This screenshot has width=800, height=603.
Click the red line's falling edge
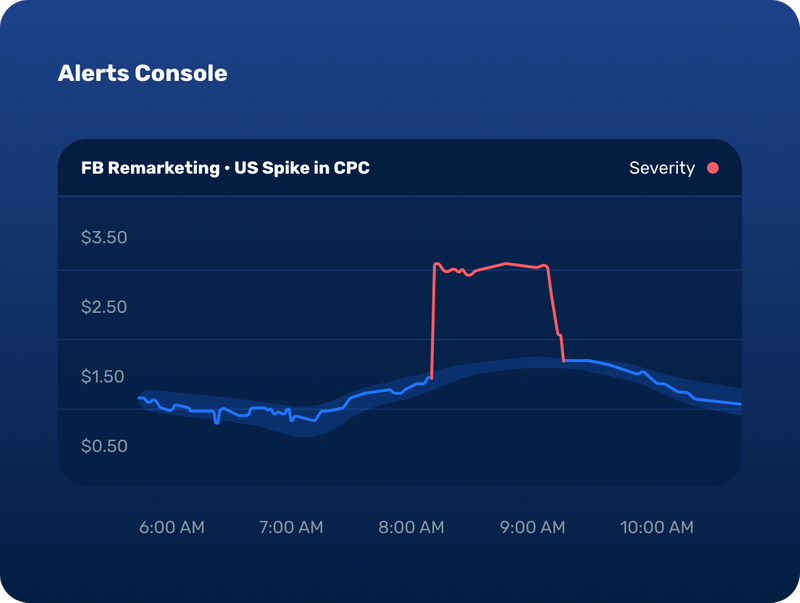pos(555,312)
